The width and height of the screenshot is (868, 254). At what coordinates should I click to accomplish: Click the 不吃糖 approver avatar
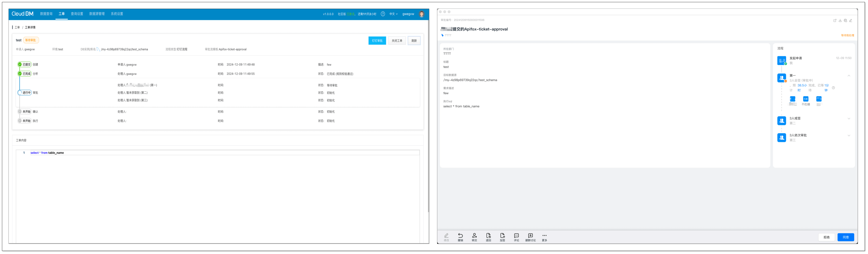pyautogui.click(x=806, y=99)
